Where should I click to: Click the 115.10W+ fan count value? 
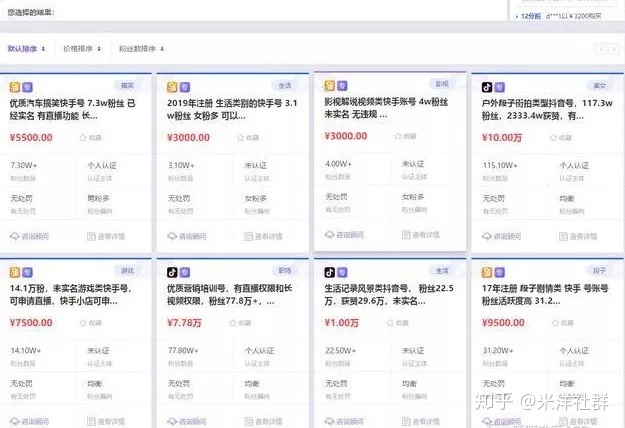(x=500, y=165)
